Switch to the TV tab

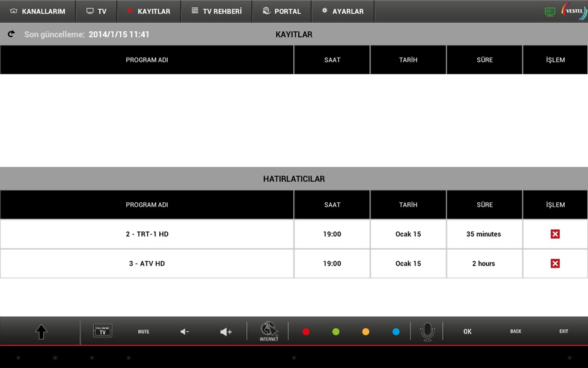[96, 11]
